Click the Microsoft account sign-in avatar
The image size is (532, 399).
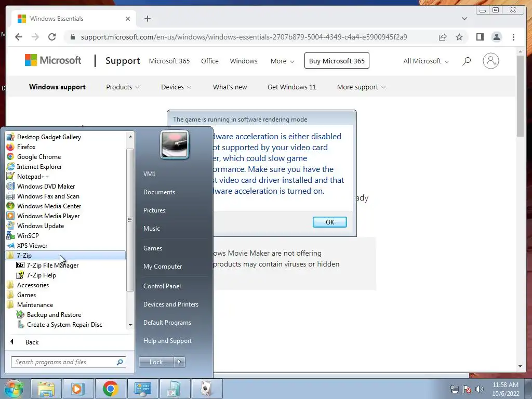click(490, 61)
